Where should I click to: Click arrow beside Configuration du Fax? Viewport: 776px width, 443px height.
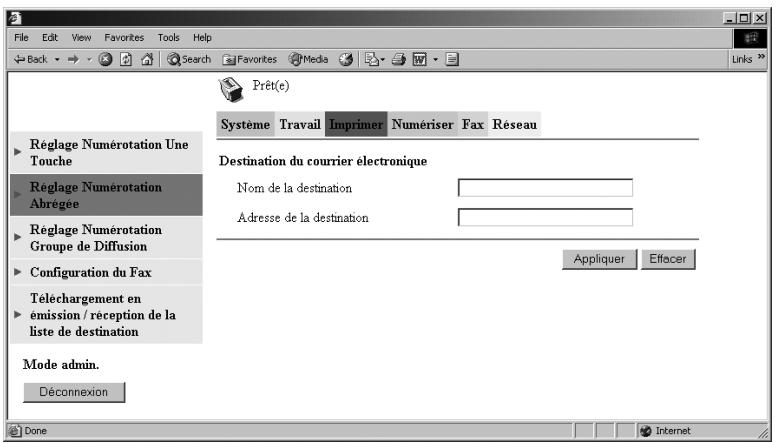coord(18,272)
